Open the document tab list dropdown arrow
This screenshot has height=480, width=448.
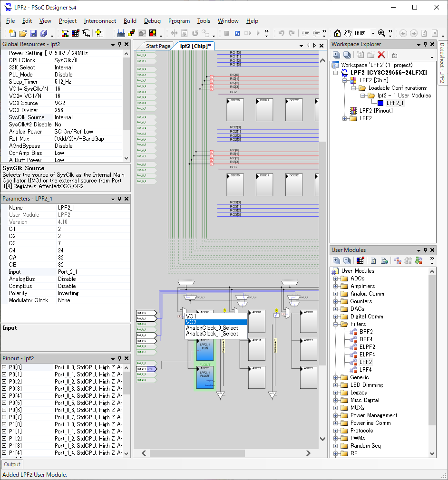(301, 46)
